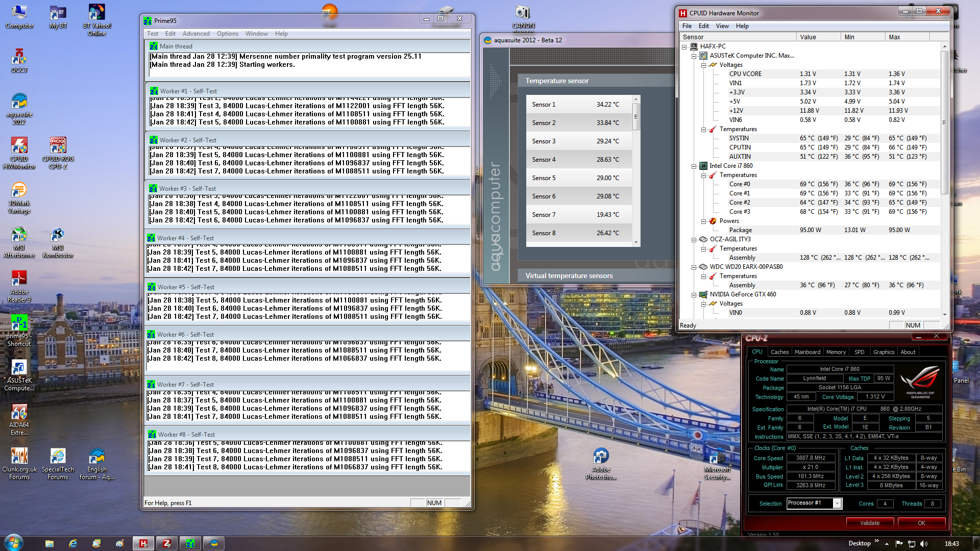This screenshot has width=980, height=551.
Task: Launch CPUID HWMonitor desktop shortcut
Action: (x=19, y=153)
